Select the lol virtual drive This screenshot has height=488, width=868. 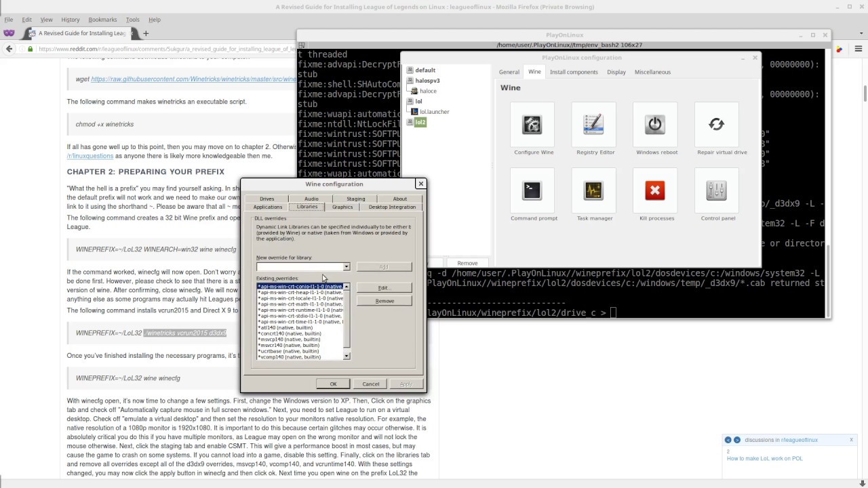[x=418, y=102]
